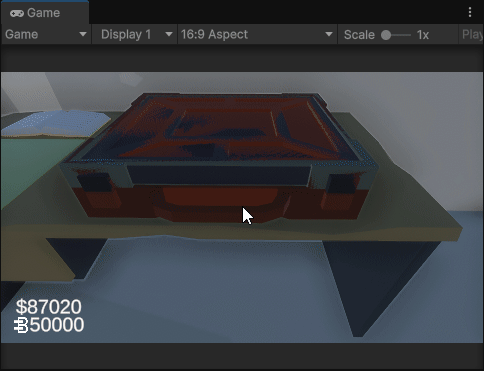Expand the Display 1 dropdown

pyautogui.click(x=135, y=34)
